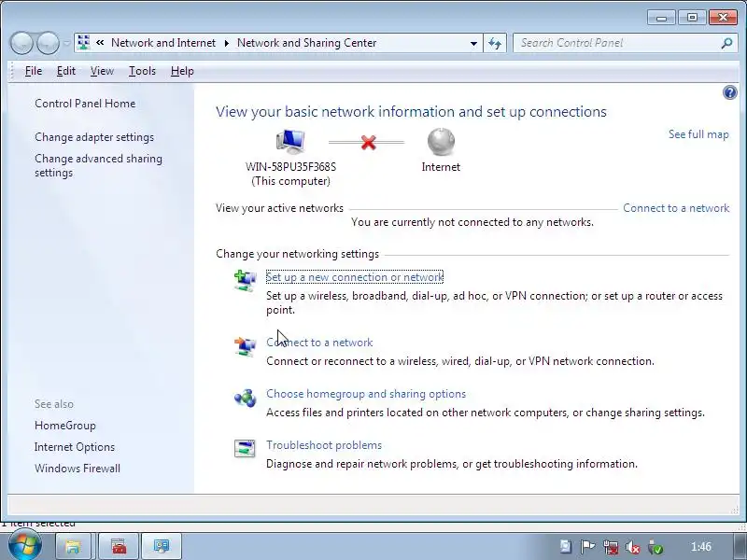Click the Show desktop button
Viewport: 747px width, 560px height.
pyautogui.click(x=740, y=546)
